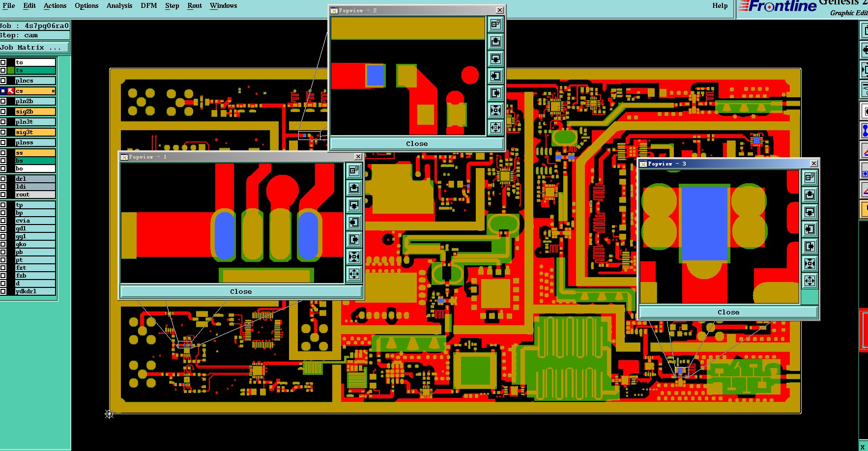Close Popview 1 using its Close button

pos(241,291)
